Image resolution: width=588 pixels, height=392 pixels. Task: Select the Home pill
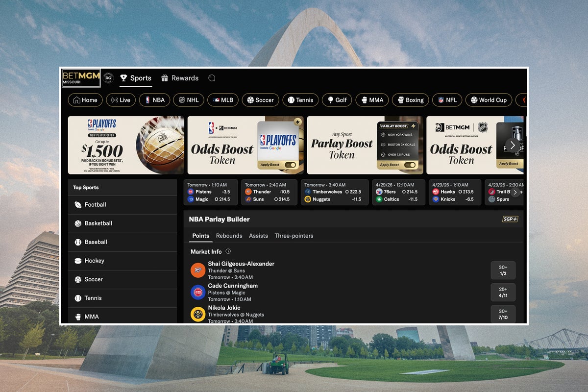tap(85, 100)
